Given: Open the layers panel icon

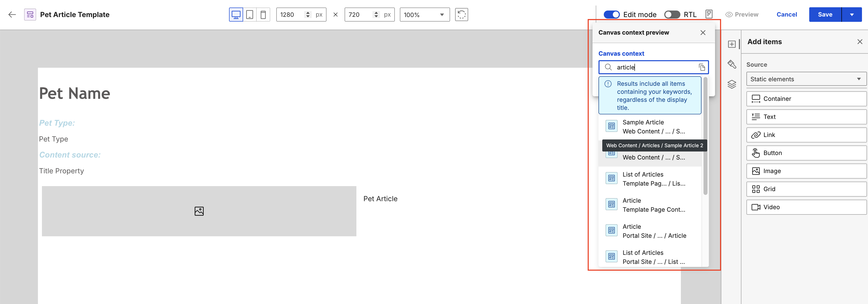Looking at the screenshot, I should [732, 84].
